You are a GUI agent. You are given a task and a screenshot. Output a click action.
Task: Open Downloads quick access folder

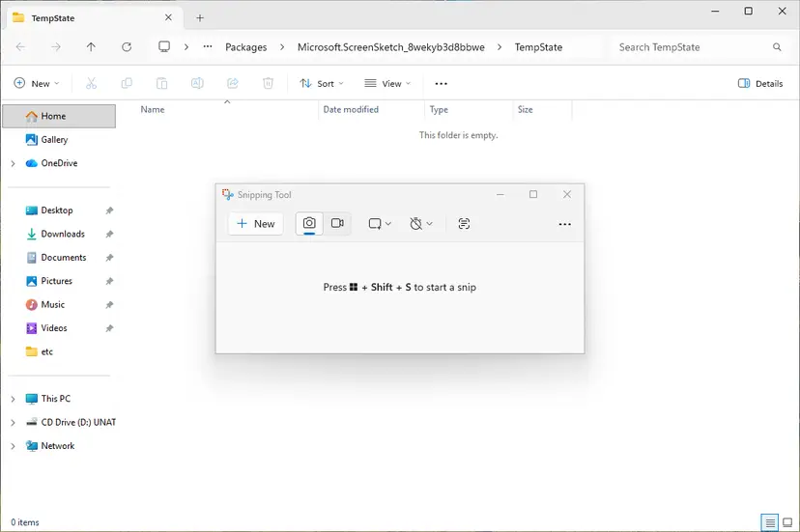[63, 234]
